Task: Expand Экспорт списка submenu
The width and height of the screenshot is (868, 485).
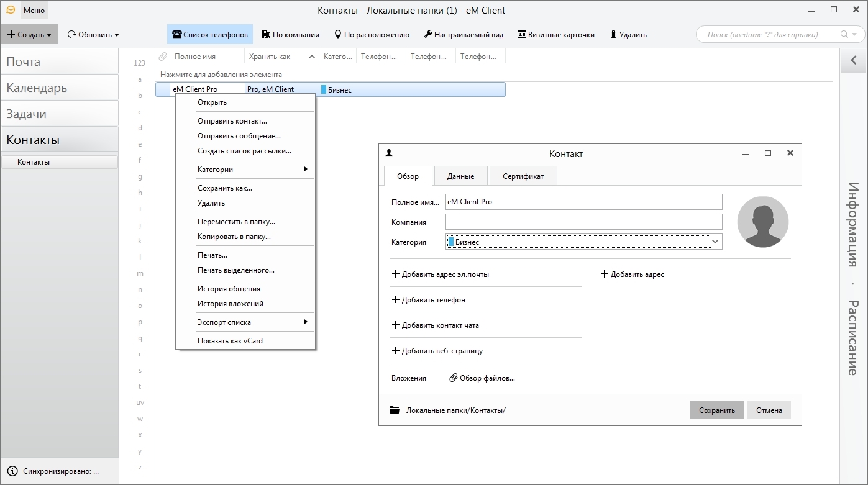Action: click(x=245, y=322)
